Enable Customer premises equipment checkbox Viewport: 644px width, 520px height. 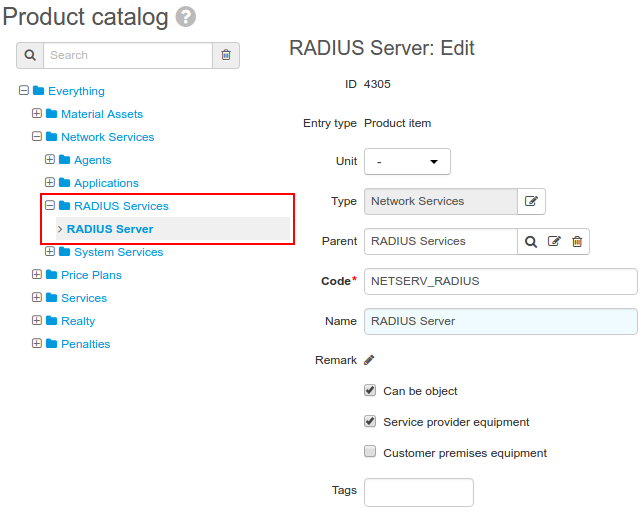coord(370,451)
